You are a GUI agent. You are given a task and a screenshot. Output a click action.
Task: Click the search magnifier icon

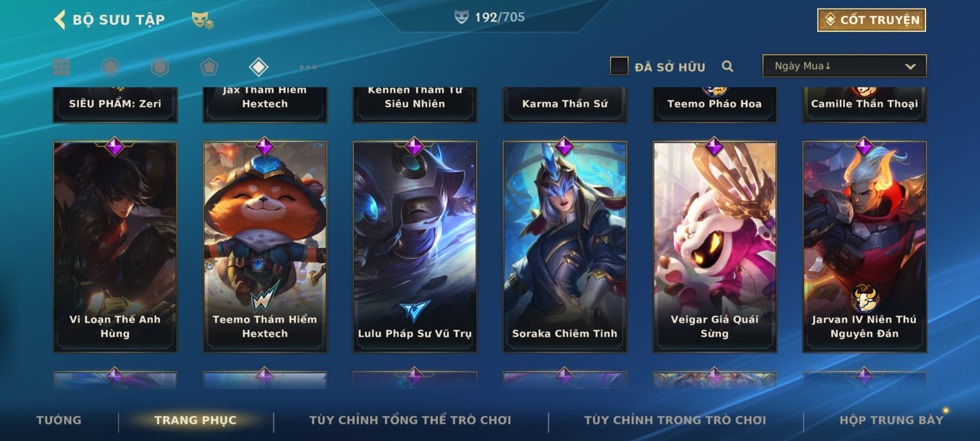(x=727, y=66)
